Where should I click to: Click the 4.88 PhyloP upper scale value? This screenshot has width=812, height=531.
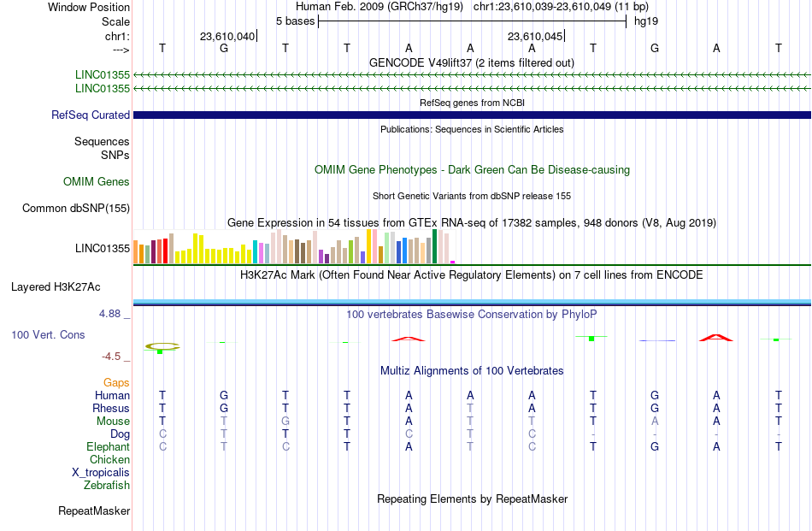(x=109, y=314)
